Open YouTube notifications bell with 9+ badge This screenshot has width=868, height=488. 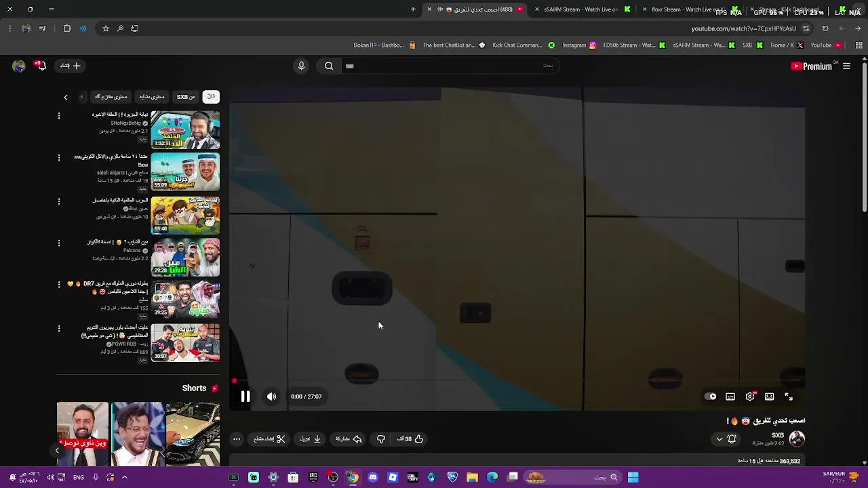[x=41, y=66]
